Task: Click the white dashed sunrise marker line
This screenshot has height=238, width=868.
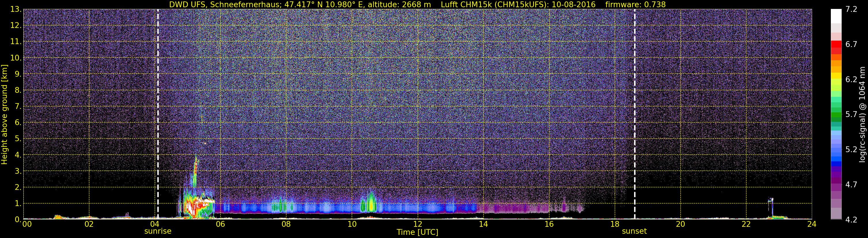Action: [x=158, y=114]
